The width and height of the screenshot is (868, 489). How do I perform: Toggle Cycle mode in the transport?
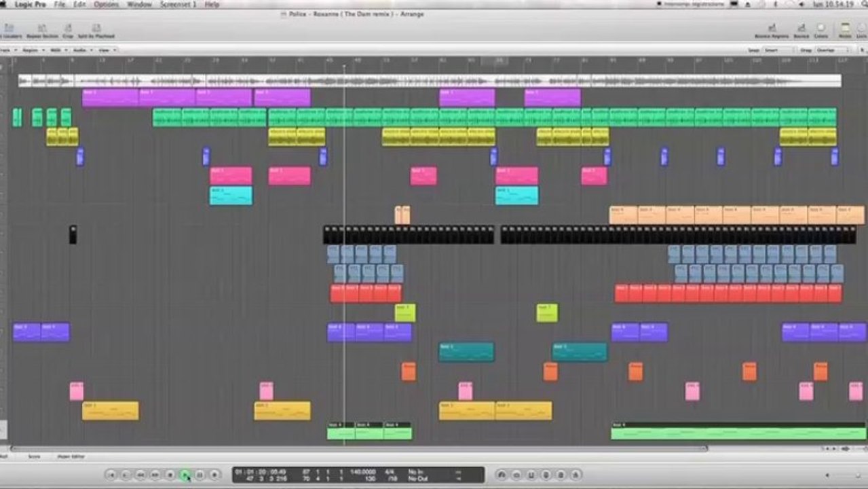502,475
